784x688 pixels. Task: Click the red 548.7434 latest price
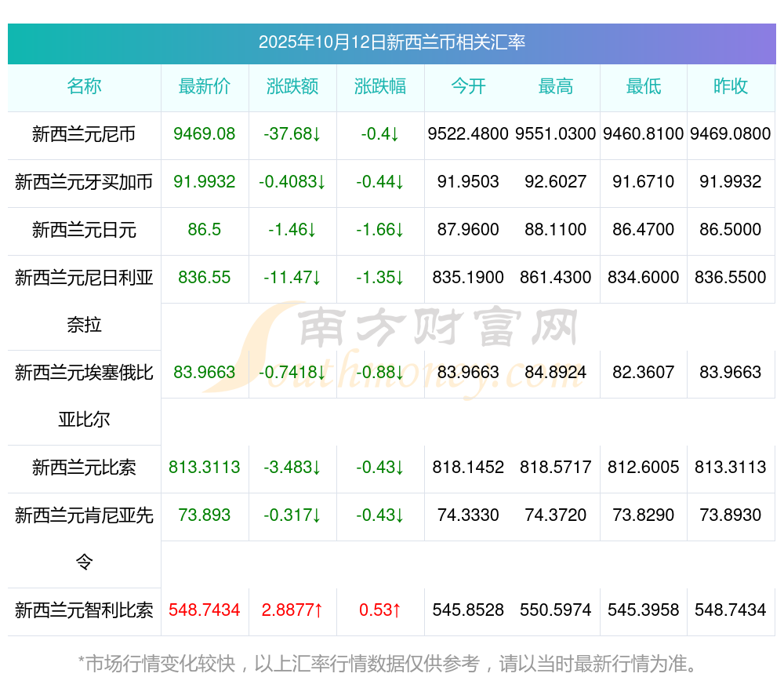(x=205, y=610)
